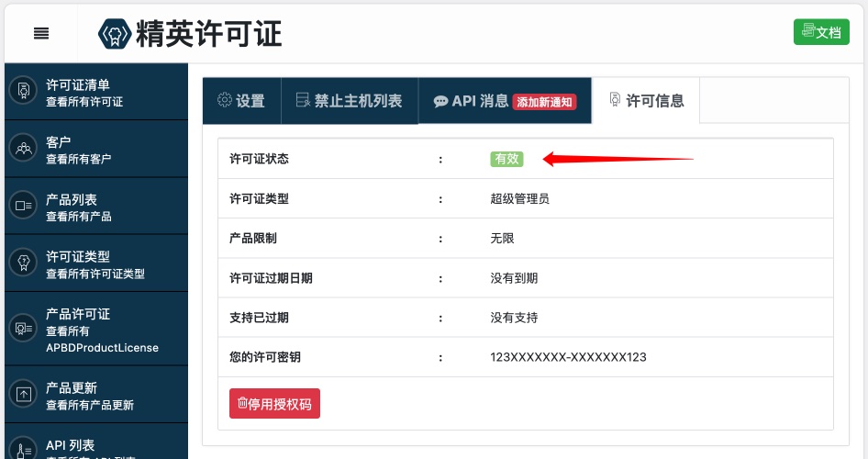
Task: Toggle the hamburger menu icon
Action: tap(41, 33)
